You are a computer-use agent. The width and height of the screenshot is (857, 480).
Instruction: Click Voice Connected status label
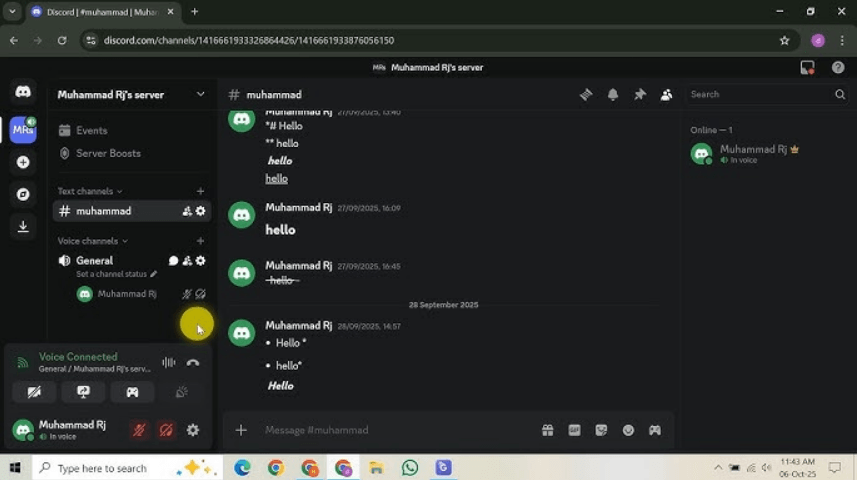[78, 357]
